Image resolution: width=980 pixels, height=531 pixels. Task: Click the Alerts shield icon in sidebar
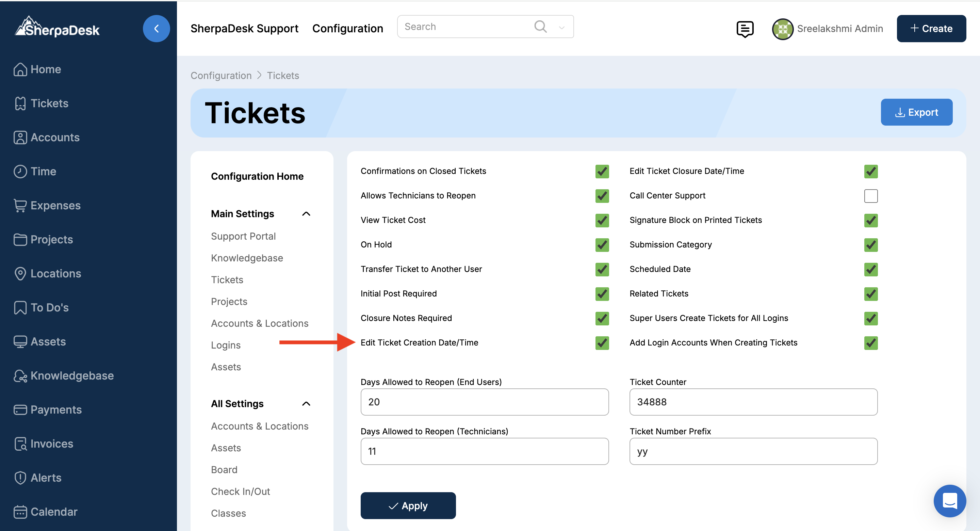point(20,478)
